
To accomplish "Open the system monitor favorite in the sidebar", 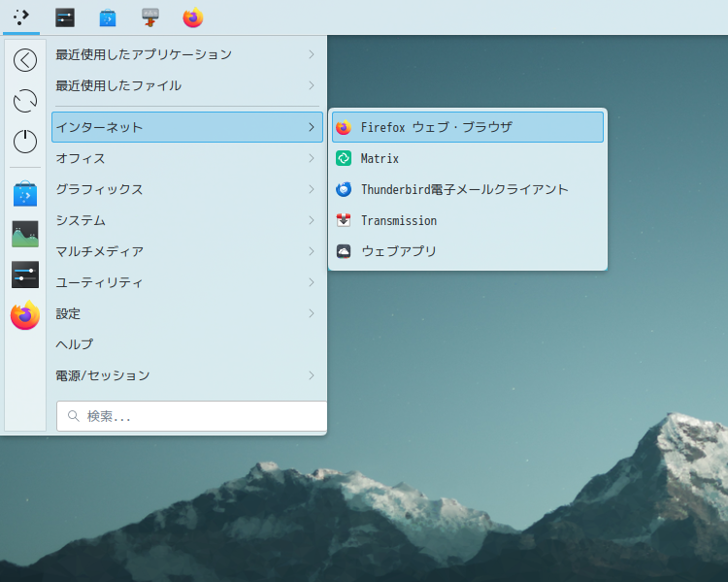I will 25,234.
